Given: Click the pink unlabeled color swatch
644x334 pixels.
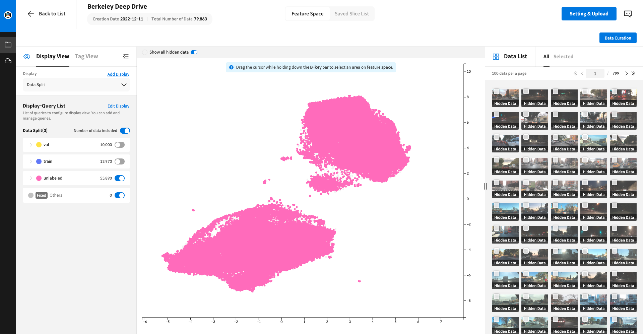Looking at the screenshot, I should 39,178.
